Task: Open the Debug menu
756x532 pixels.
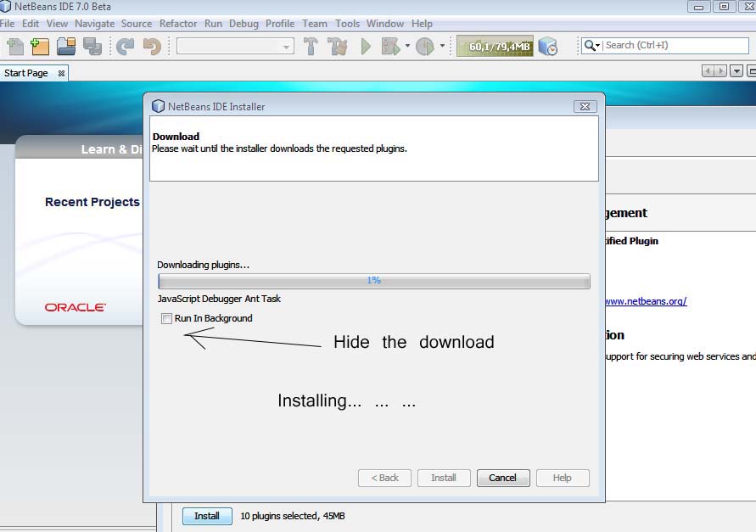Action: 244,24
